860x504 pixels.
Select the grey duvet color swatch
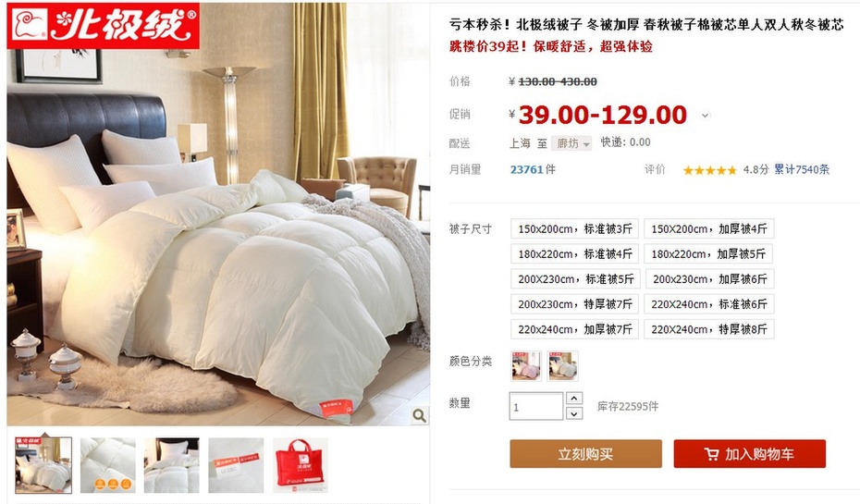coord(563,366)
